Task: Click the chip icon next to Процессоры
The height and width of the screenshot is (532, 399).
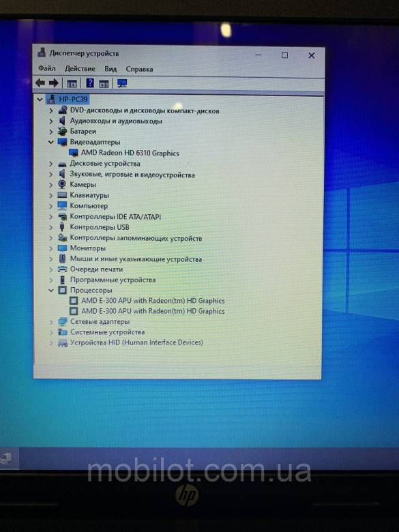Action: pyautogui.click(x=62, y=290)
